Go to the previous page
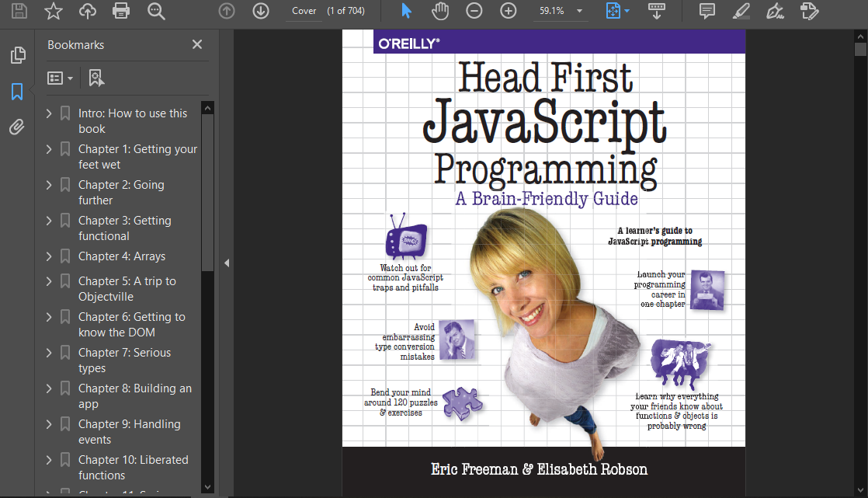This screenshot has width=868, height=498. coord(227,11)
